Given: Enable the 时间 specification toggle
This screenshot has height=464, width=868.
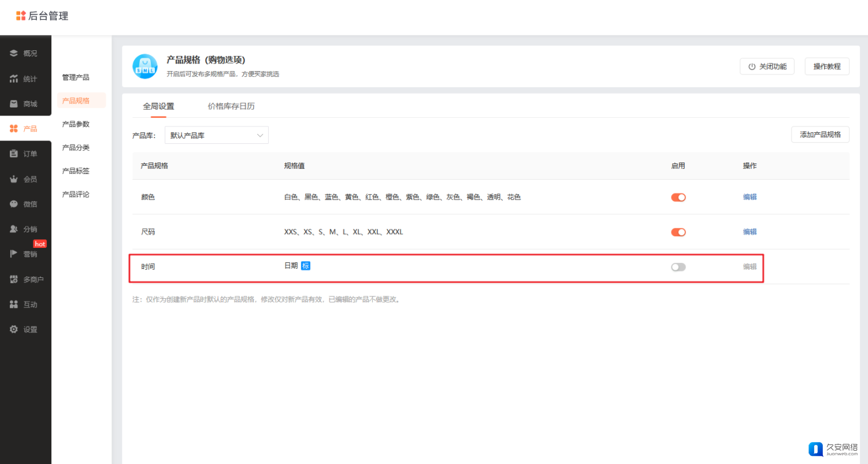Looking at the screenshot, I should [x=678, y=267].
